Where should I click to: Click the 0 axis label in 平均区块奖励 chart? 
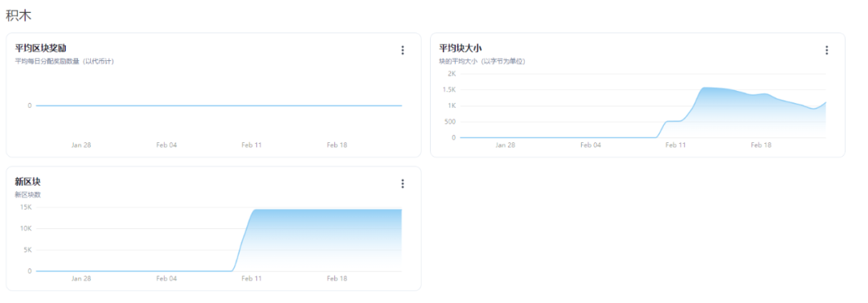30,106
